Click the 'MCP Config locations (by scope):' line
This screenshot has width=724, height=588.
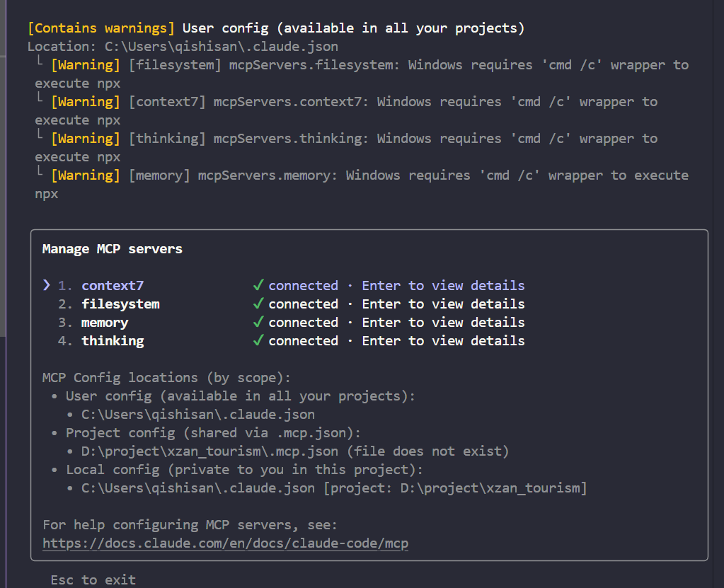167,378
